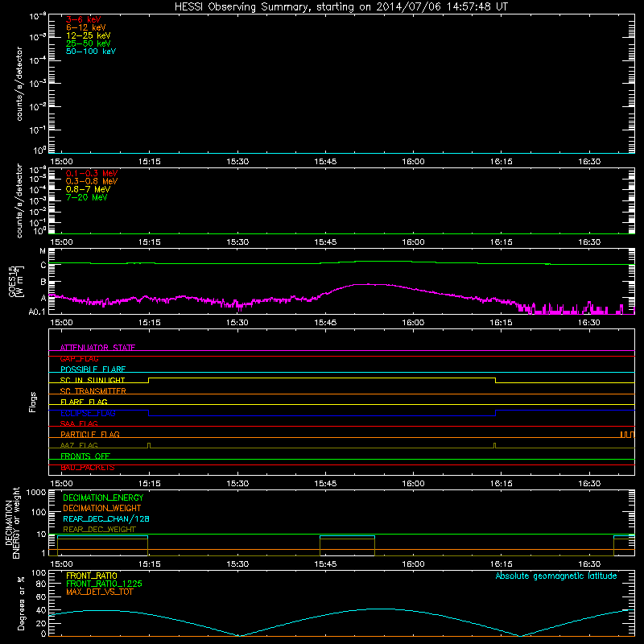Select the FLARE_FLAG label
This screenshot has width=644, height=644.
[84, 402]
